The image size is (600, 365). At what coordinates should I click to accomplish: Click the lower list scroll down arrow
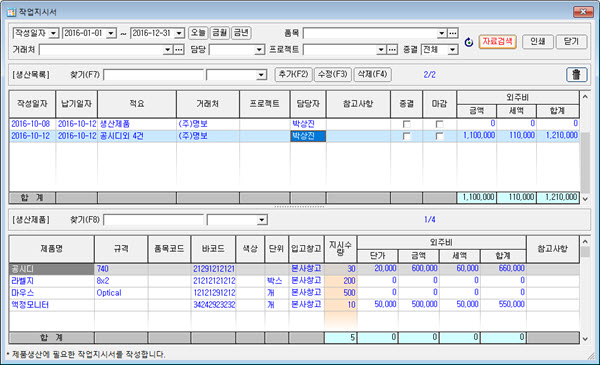click(585, 339)
